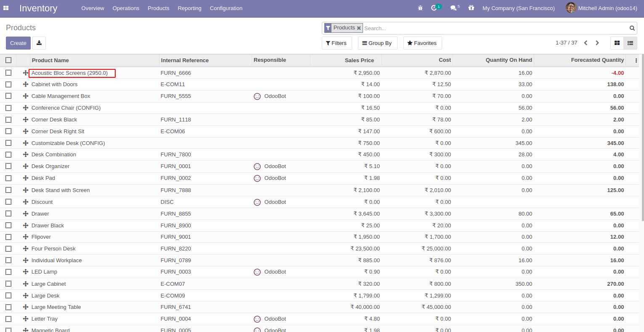Image resolution: width=644 pixels, height=332 pixels.
Task: Open the apps grid home menu
Action: coord(6,8)
